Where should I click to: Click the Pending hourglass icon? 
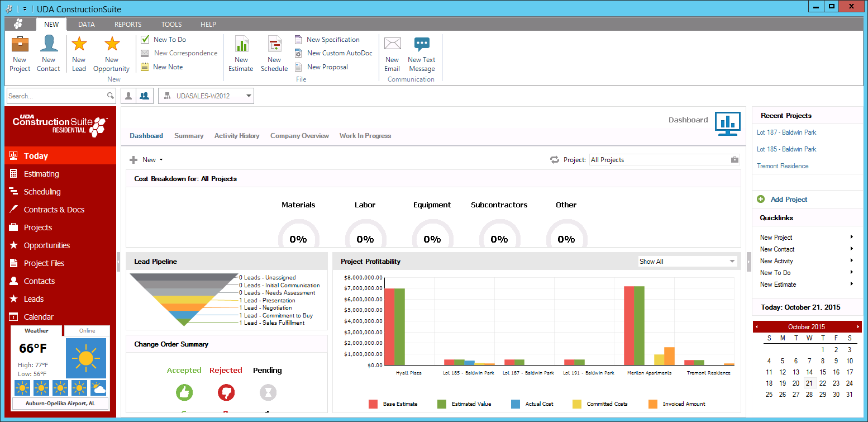click(x=268, y=392)
